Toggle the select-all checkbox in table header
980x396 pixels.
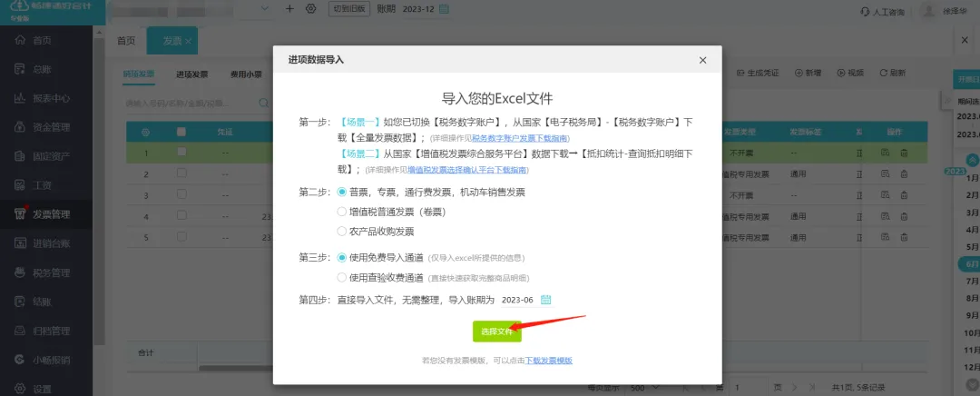point(181,132)
